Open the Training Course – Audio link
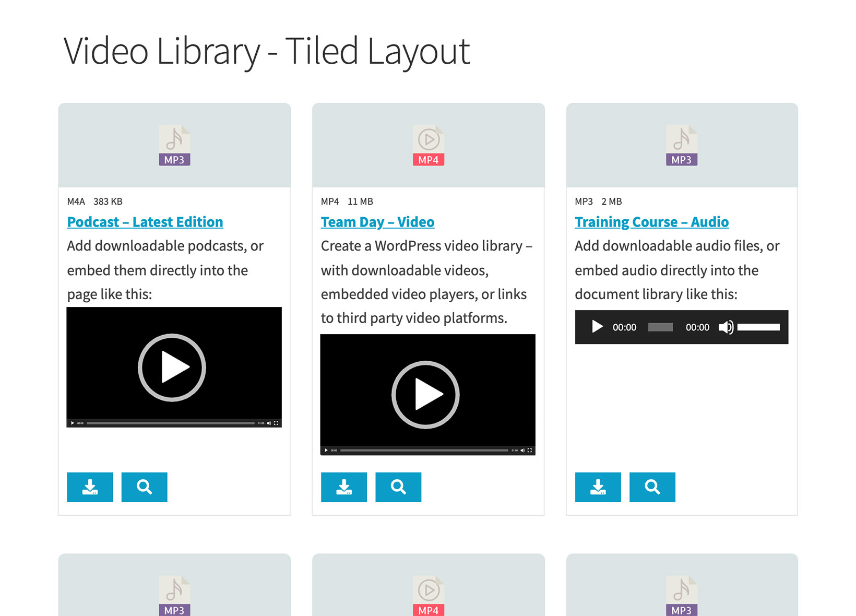Screen dimensions: 856x616 651,221
